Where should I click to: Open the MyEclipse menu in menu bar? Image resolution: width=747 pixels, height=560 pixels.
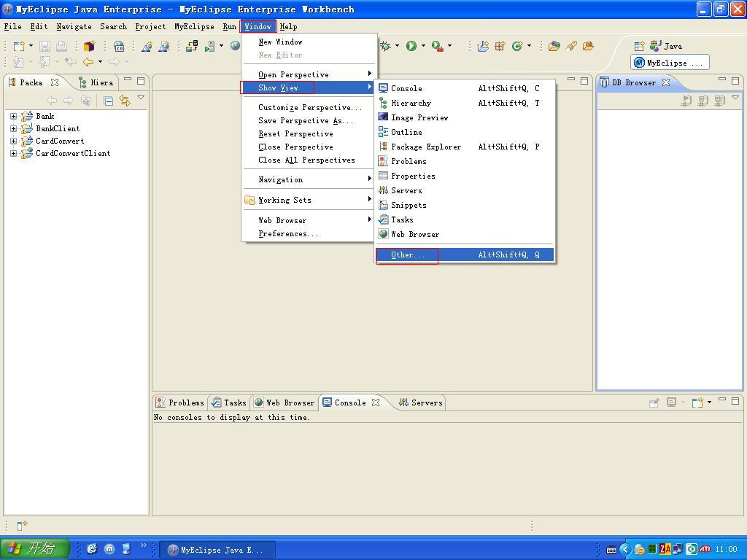194,27
